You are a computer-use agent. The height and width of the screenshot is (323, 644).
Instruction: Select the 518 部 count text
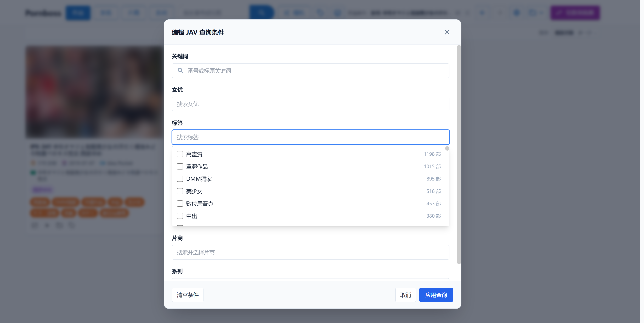click(x=433, y=191)
